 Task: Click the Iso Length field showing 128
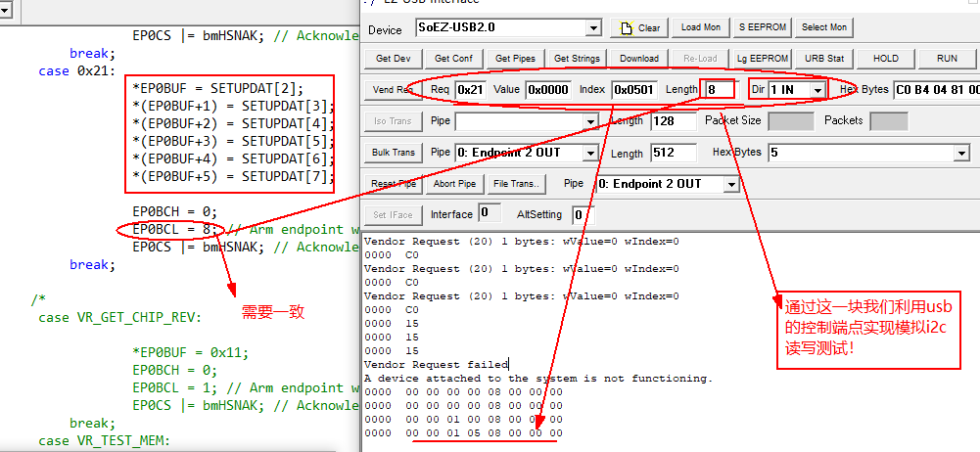[674, 121]
